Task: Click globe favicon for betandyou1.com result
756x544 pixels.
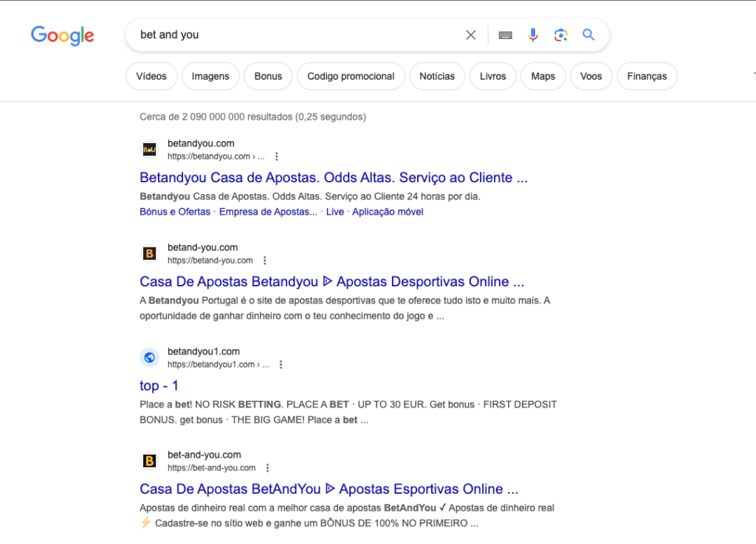Action: [150, 358]
